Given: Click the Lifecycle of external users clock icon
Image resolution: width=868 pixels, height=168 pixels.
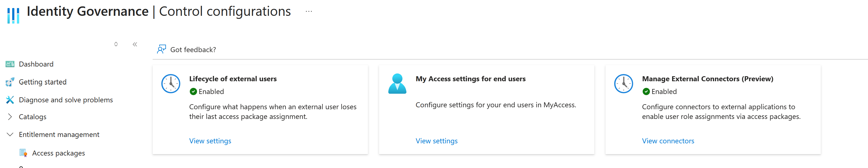Looking at the screenshot, I should tap(171, 83).
